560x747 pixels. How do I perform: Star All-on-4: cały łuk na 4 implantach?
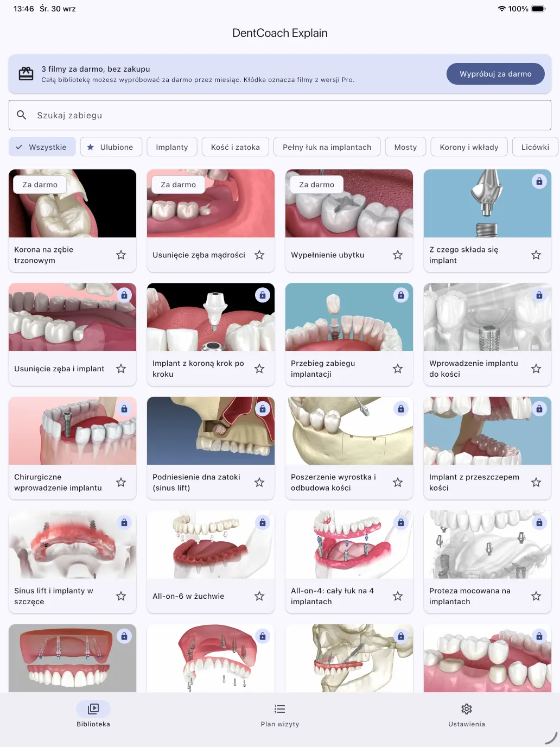(x=398, y=596)
